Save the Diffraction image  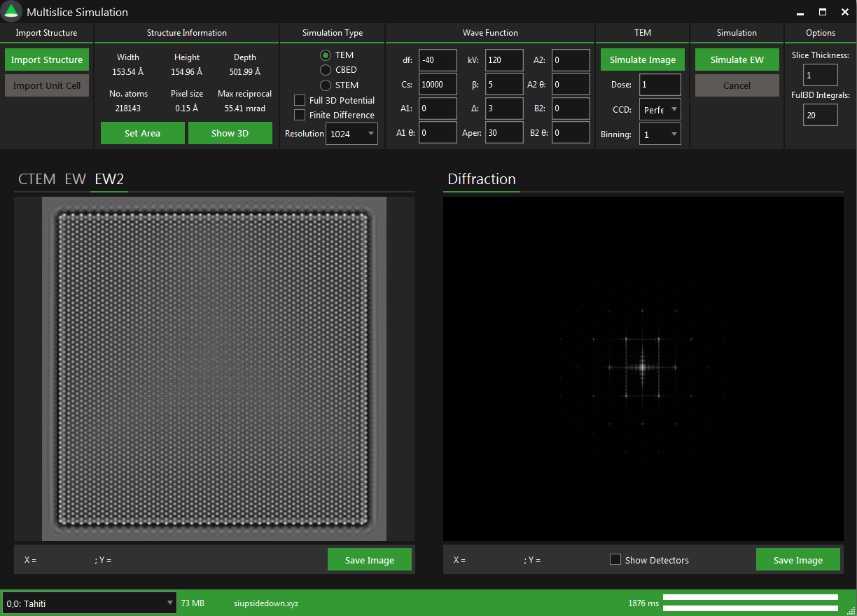point(798,559)
